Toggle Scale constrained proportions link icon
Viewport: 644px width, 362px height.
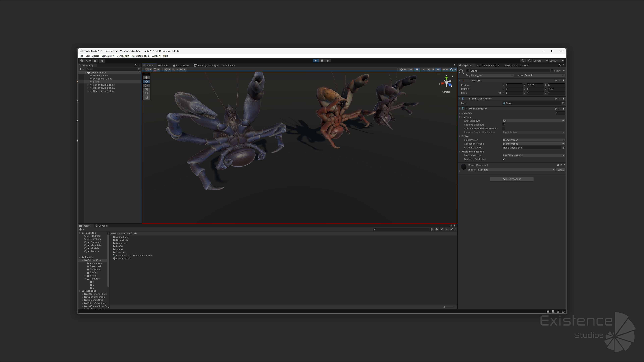[x=499, y=93]
